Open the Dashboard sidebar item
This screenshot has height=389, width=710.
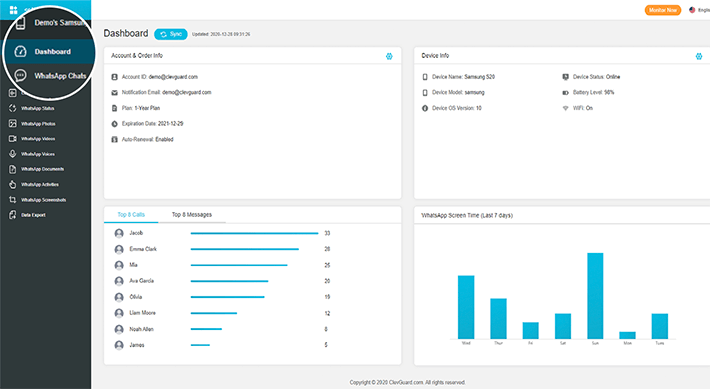(x=49, y=52)
